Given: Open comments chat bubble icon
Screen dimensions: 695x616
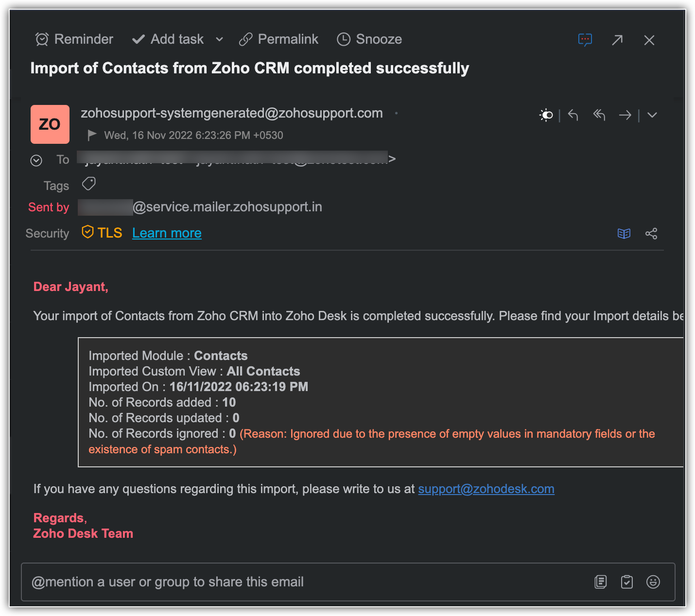Looking at the screenshot, I should 585,40.
